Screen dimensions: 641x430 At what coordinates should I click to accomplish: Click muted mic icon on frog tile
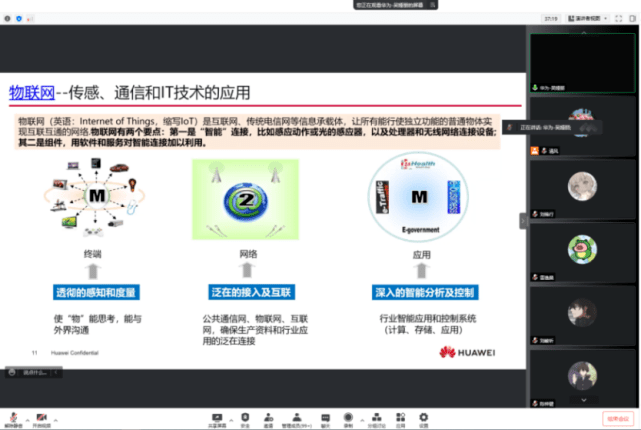535,277
